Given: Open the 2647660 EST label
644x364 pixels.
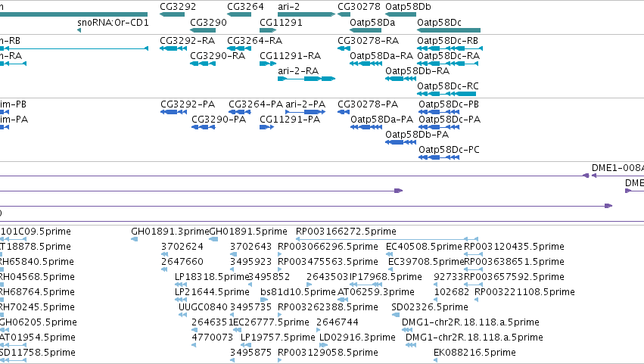Looking at the screenshot, I should pyautogui.click(x=182, y=262).
